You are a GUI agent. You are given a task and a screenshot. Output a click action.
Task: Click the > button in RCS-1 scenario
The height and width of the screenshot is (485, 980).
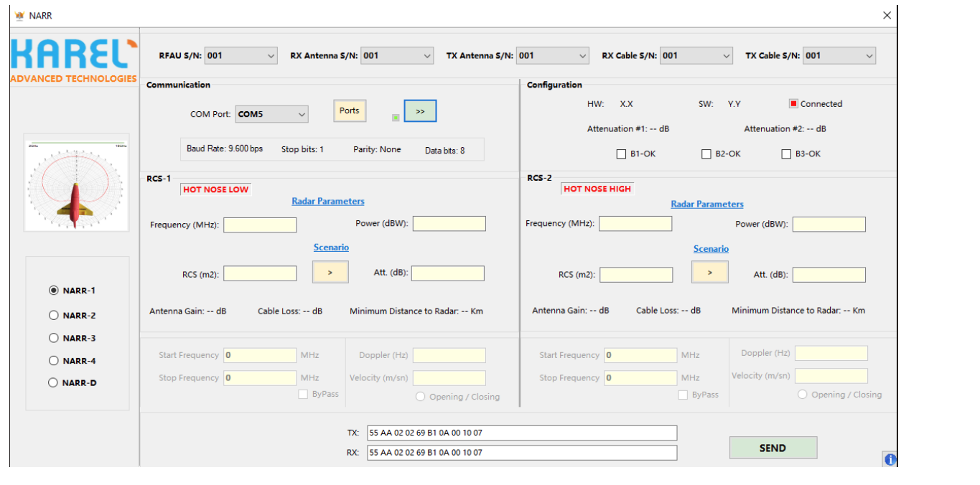click(330, 273)
